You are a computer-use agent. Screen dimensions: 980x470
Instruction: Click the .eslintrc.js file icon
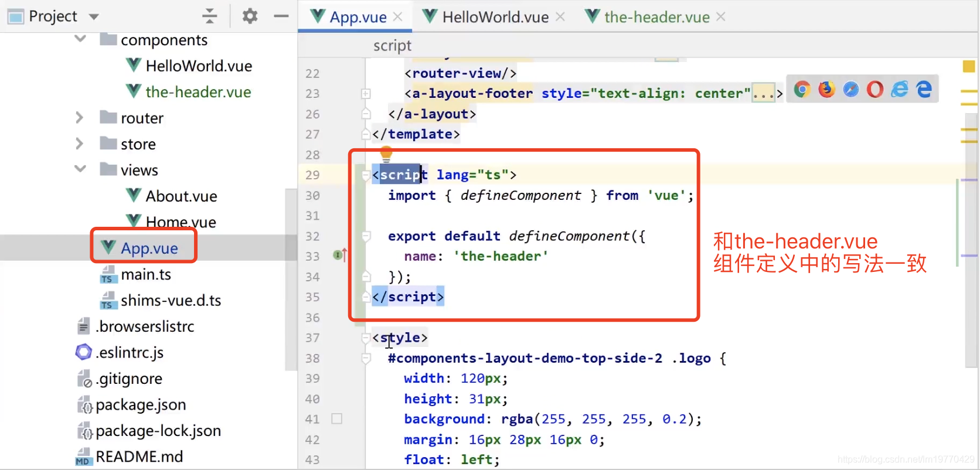[x=84, y=352]
